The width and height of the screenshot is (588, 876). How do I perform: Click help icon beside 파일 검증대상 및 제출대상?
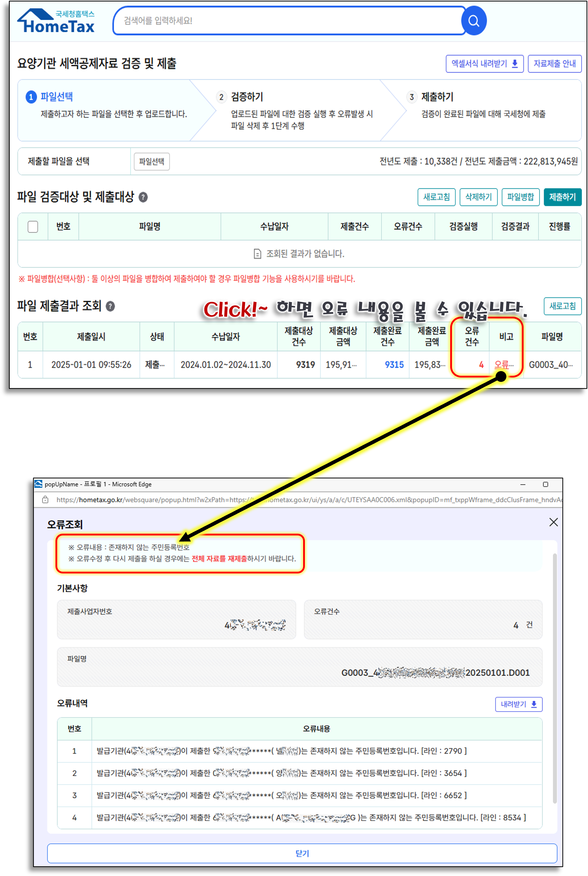pos(143,197)
